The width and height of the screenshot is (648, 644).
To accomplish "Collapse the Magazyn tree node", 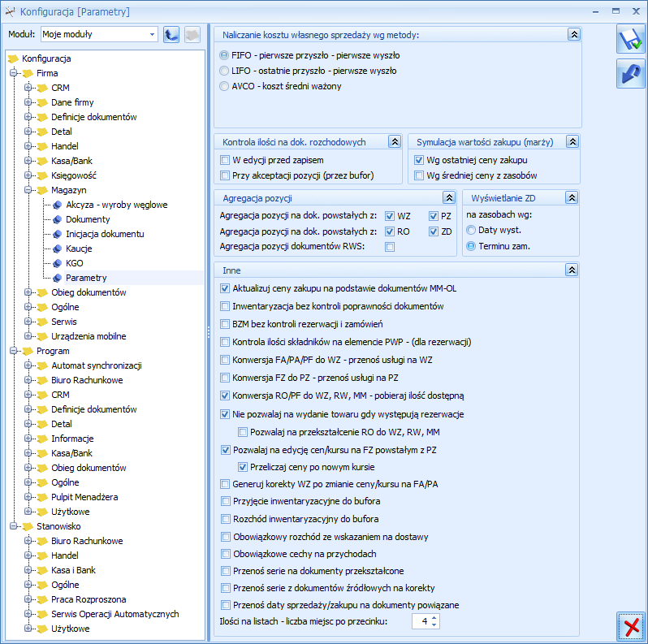I will point(28,190).
